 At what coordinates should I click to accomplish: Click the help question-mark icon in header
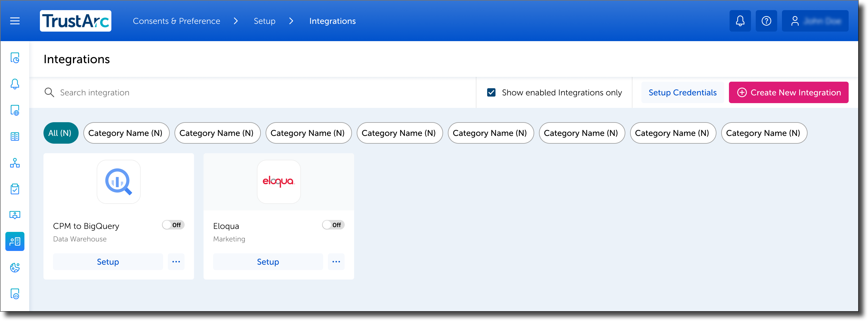pyautogui.click(x=766, y=21)
